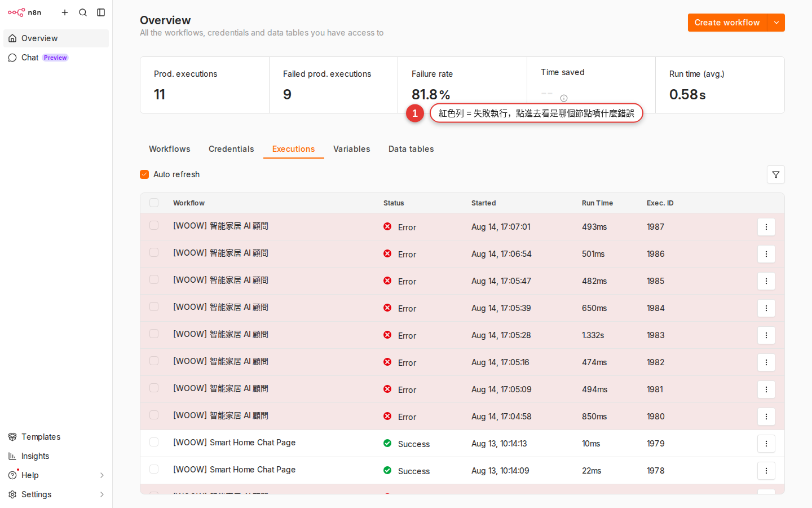The image size is (812, 508).
Task: Open Insights from the sidebar
Action: tap(56, 456)
